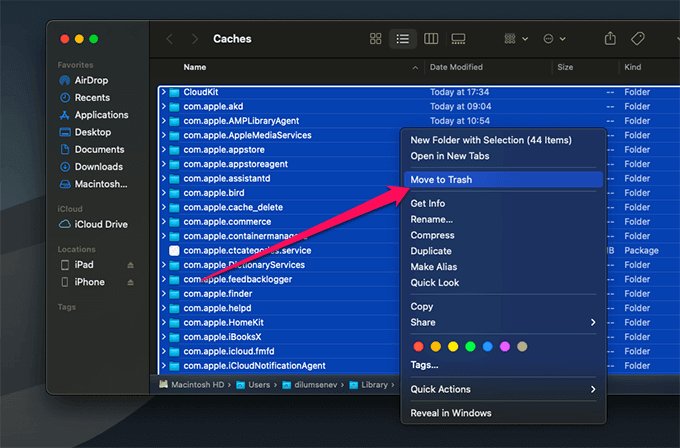This screenshot has height=448, width=680.
Task: Go back with the left arrow
Action: click(x=170, y=39)
